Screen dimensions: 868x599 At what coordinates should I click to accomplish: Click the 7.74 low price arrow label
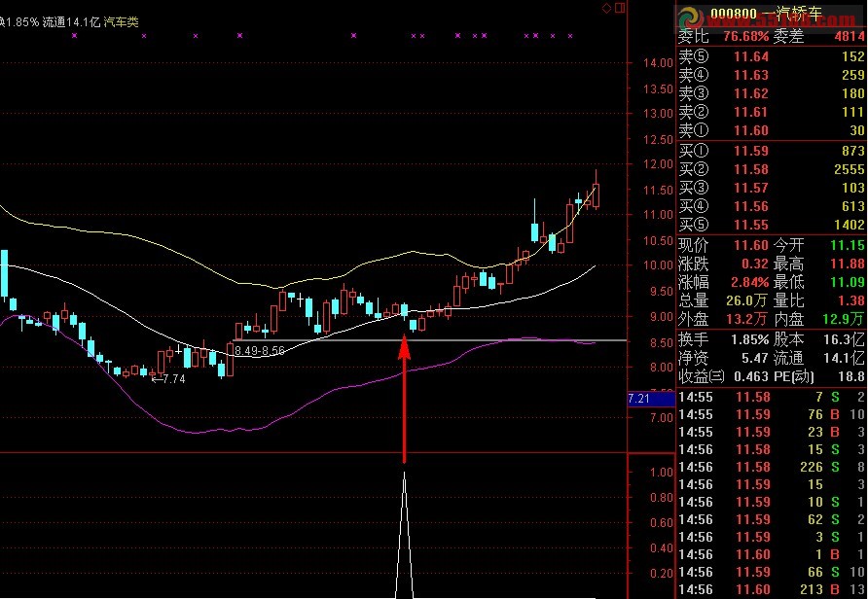(167, 379)
